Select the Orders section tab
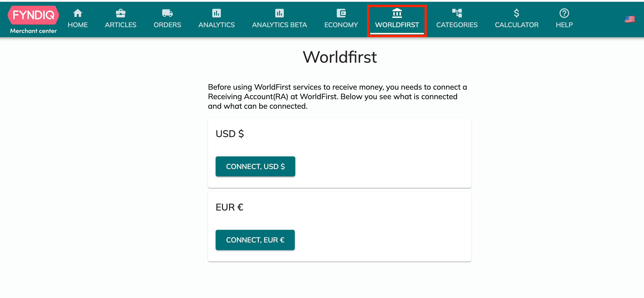The width and height of the screenshot is (644, 298). [167, 18]
